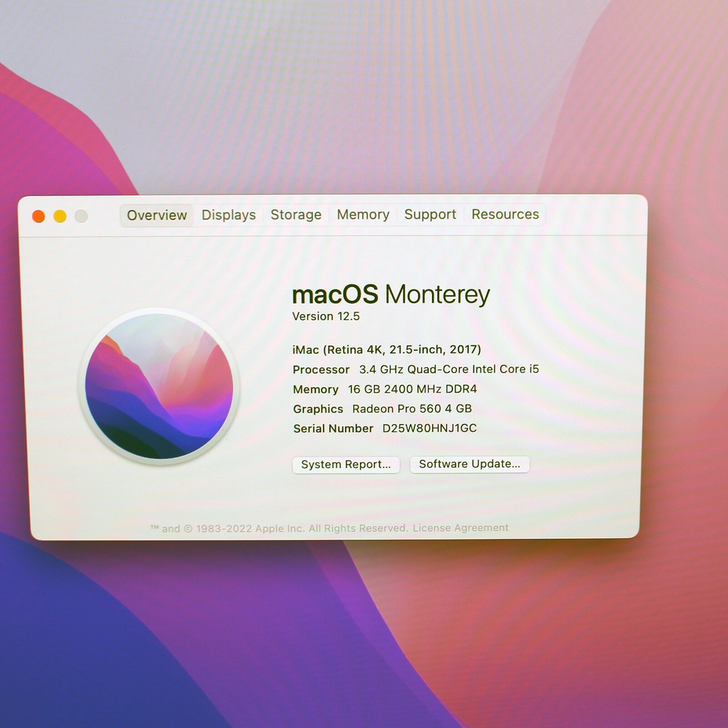This screenshot has height=728, width=728.
Task: Click the green zoom button
Action: click(x=81, y=215)
